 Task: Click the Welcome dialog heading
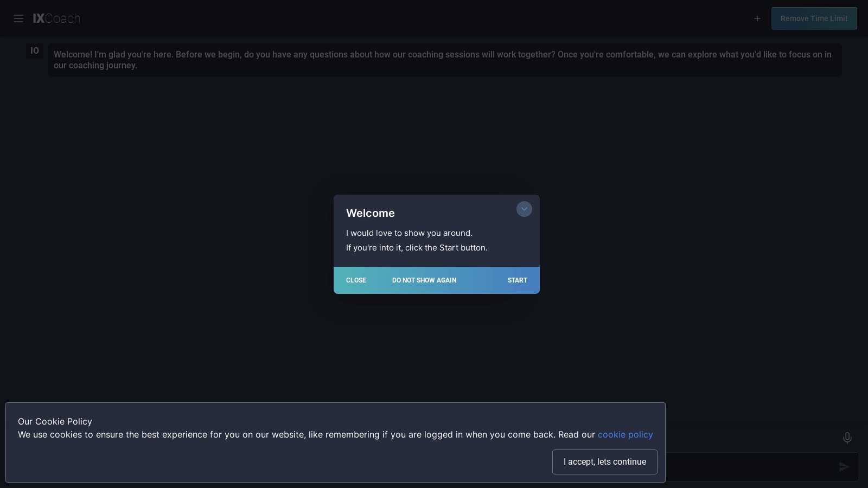coord(371,213)
